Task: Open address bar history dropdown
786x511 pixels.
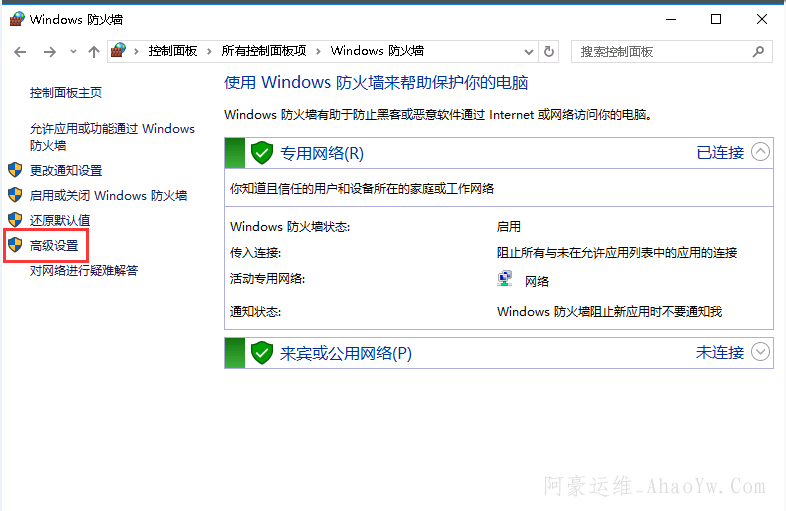Action: [528, 52]
